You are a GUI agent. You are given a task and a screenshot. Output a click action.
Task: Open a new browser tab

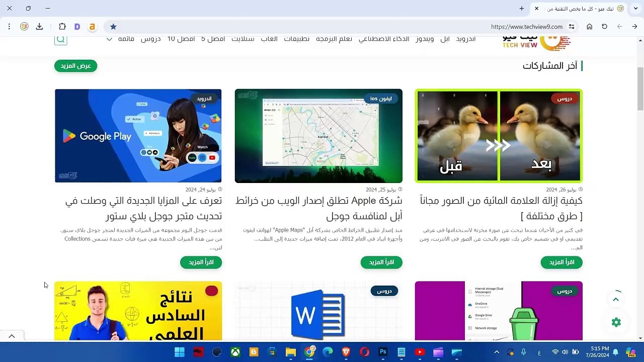click(522, 9)
